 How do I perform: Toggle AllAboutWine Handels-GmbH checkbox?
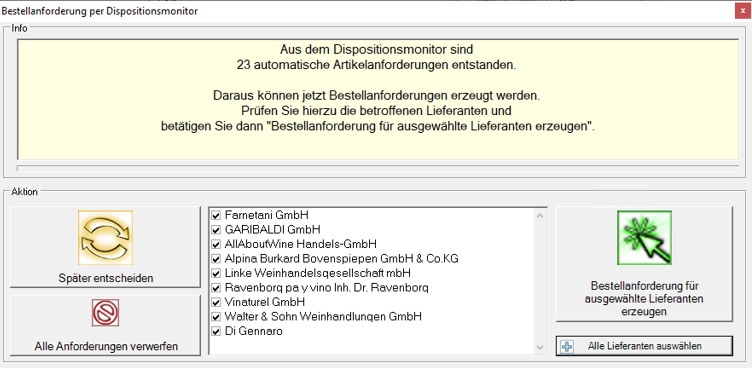[x=216, y=244]
